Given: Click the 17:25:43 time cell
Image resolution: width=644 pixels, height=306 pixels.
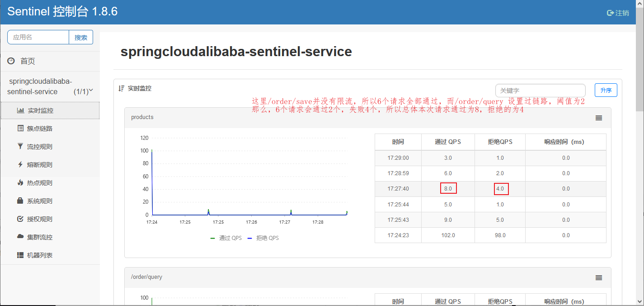Looking at the screenshot, I should click(398, 220).
